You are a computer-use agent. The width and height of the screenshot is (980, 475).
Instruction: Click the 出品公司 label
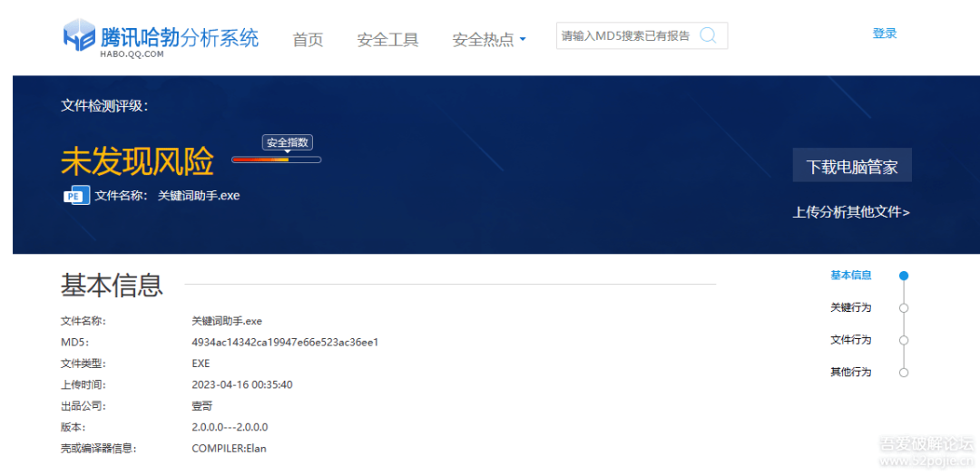click(83, 406)
